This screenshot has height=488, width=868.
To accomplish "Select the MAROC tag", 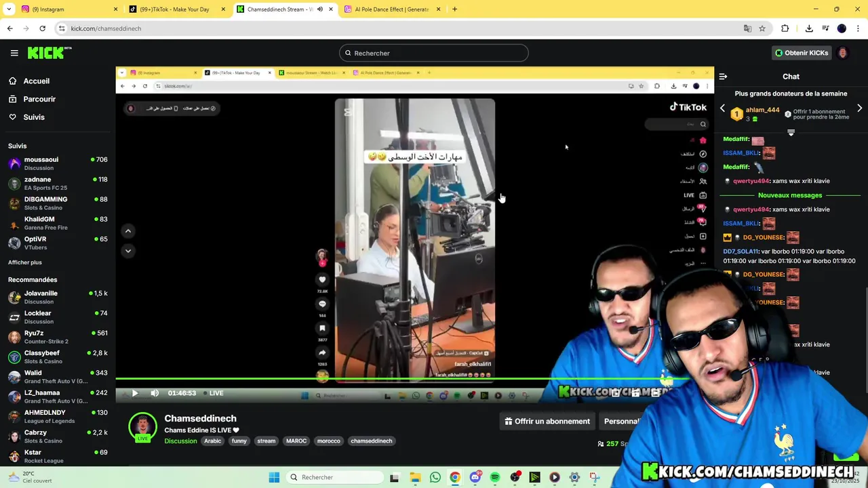I will [x=296, y=441].
